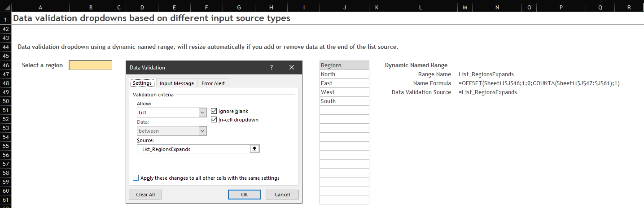Select the =List_RegionsExpands validation source cell
The width and height of the screenshot is (644, 208).
tap(487, 92)
